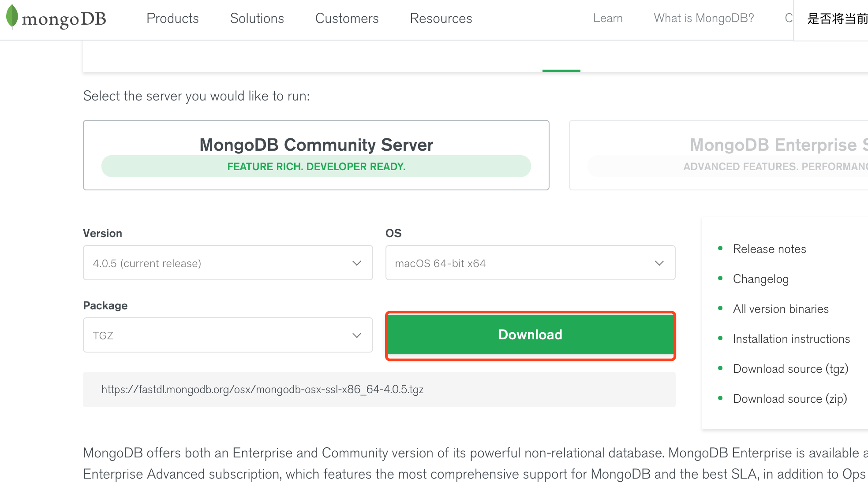Click the Download source (tgz) link
868x483 pixels.
[x=791, y=369]
